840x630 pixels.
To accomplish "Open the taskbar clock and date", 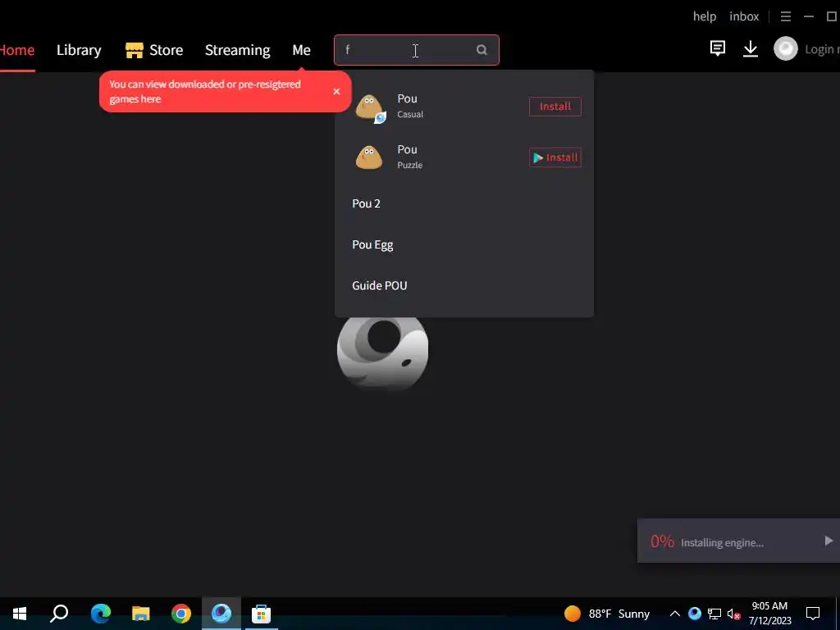I will [769, 614].
